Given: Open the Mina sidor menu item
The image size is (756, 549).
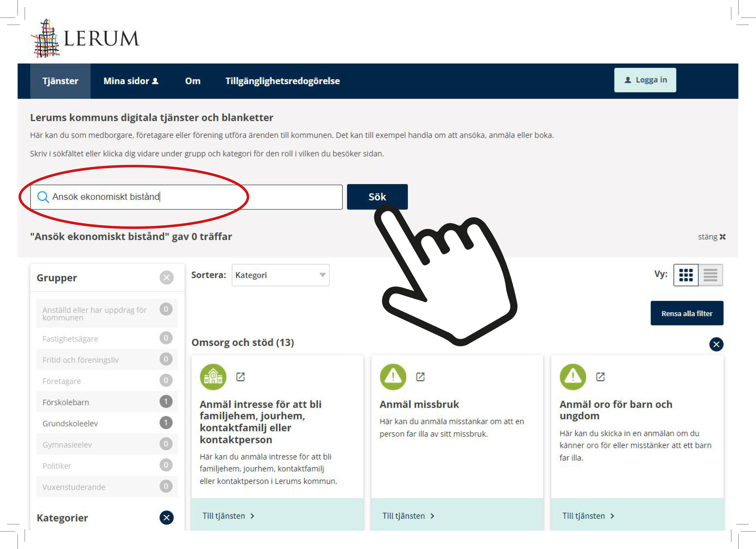Looking at the screenshot, I should click(x=131, y=81).
